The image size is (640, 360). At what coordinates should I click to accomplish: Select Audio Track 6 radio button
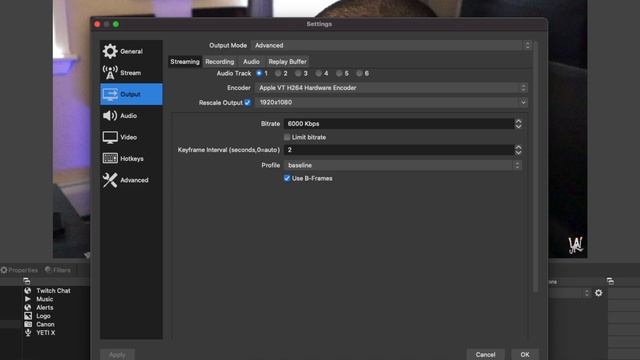tap(359, 73)
